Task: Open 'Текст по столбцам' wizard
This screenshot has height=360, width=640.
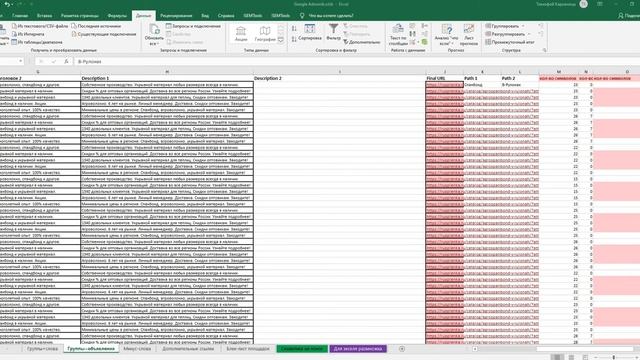Action: 398,35
